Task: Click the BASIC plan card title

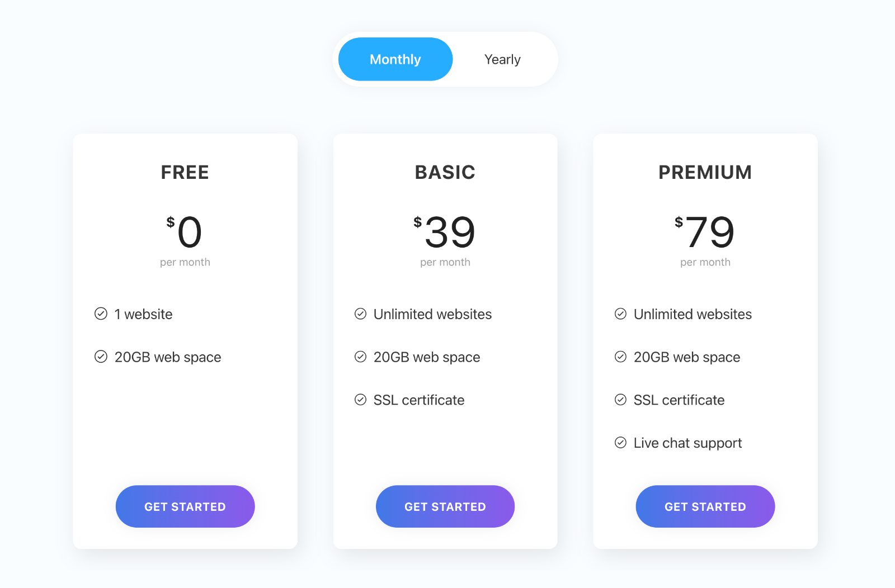Action: pos(445,172)
